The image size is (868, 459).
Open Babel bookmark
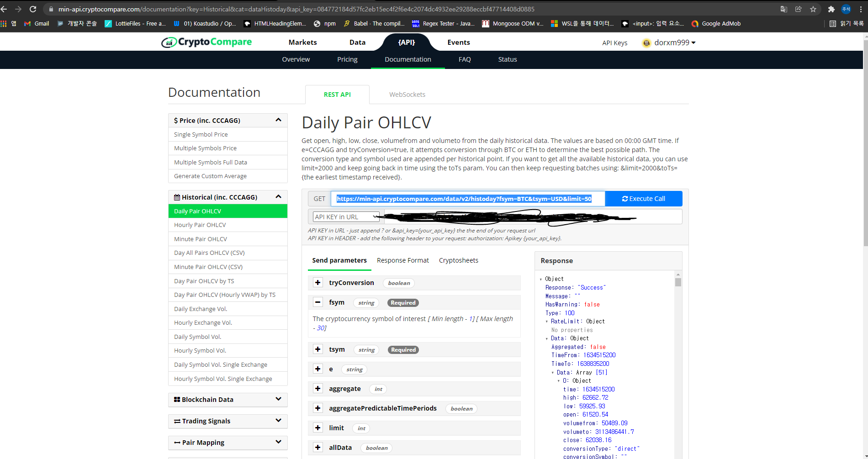pyautogui.click(x=374, y=24)
